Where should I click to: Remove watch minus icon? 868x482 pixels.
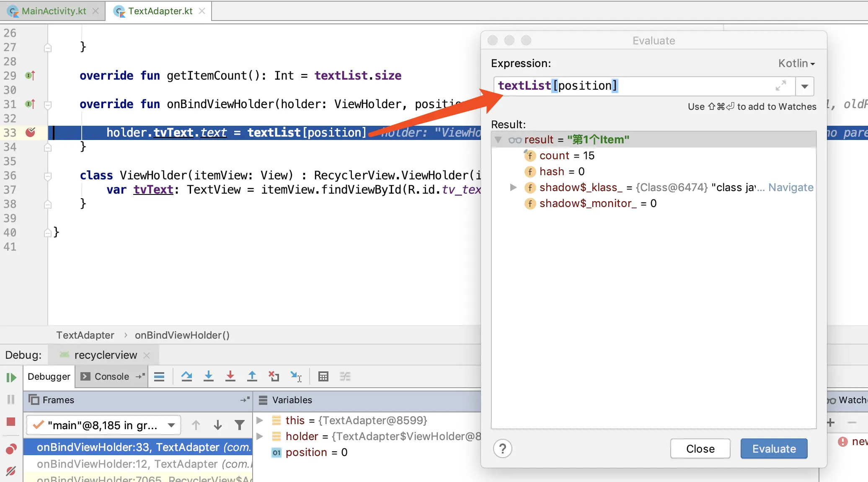[852, 422]
